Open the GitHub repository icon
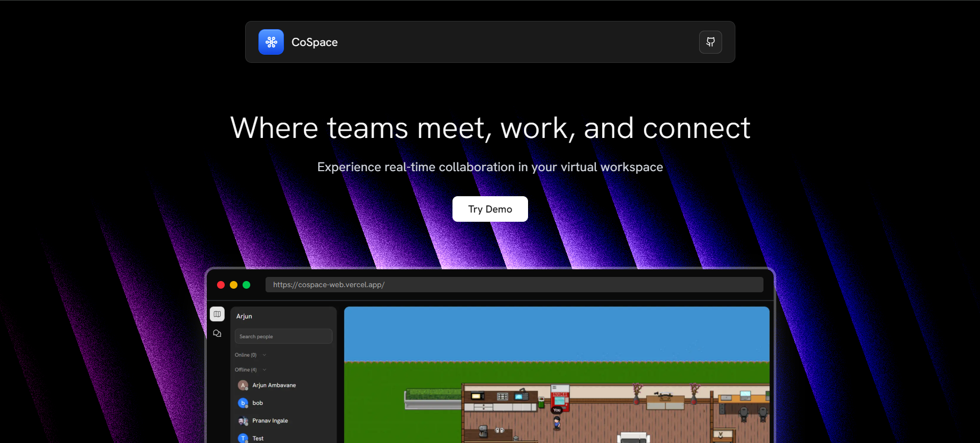This screenshot has height=443, width=980. point(710,42)
